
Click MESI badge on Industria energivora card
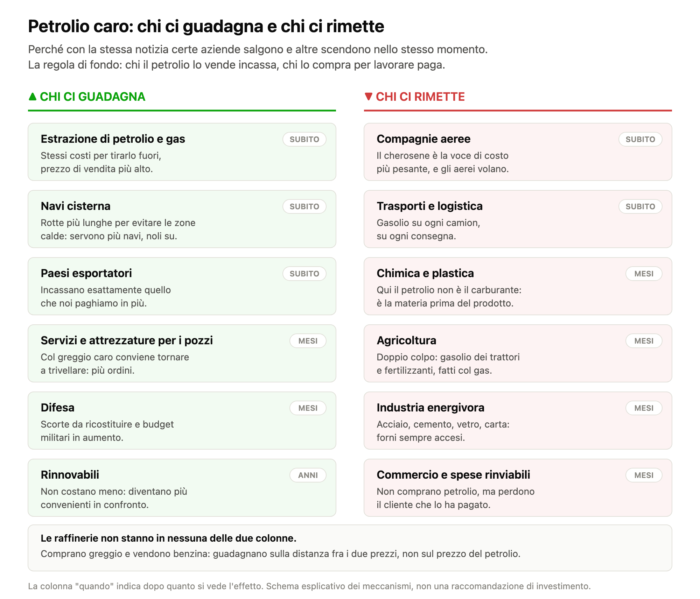(x=644, y=408)
